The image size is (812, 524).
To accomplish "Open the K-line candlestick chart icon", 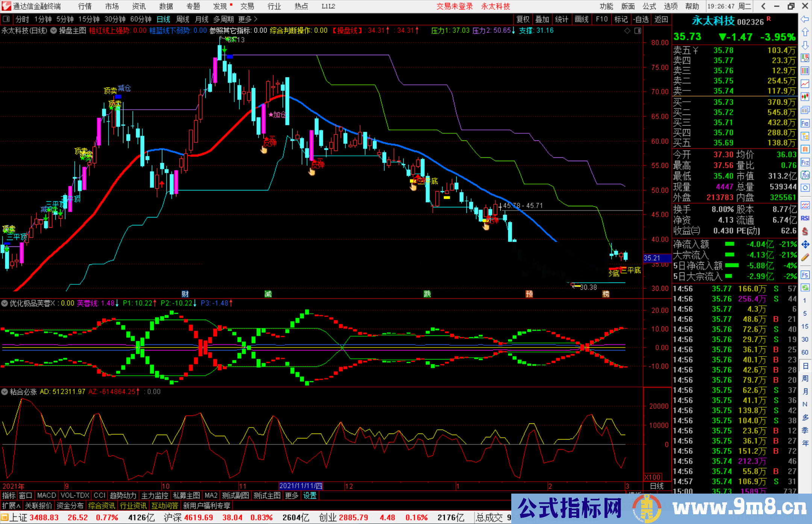I will tap(805, 97).
